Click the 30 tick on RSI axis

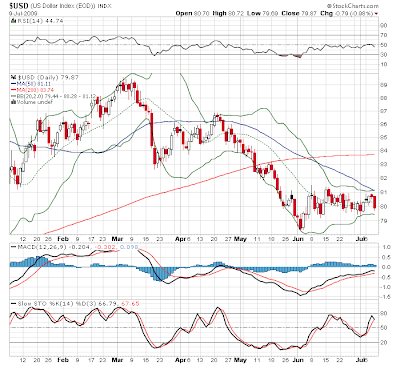(x=384, y=54)
